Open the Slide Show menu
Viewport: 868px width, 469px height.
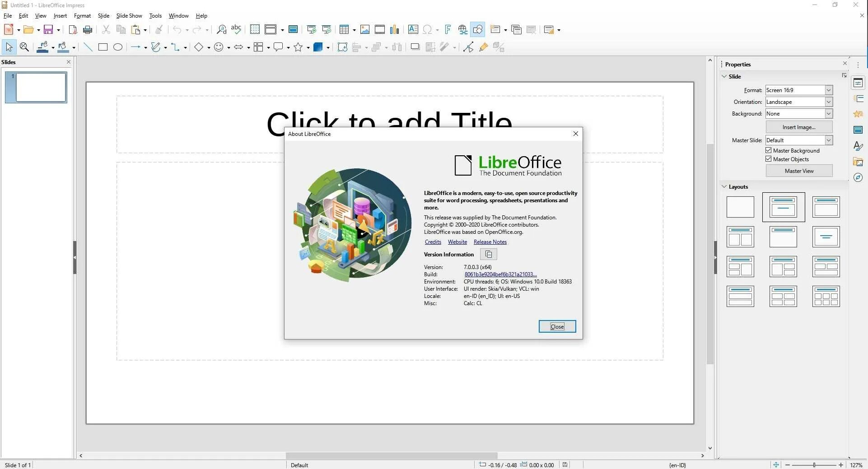click(129, 16)
